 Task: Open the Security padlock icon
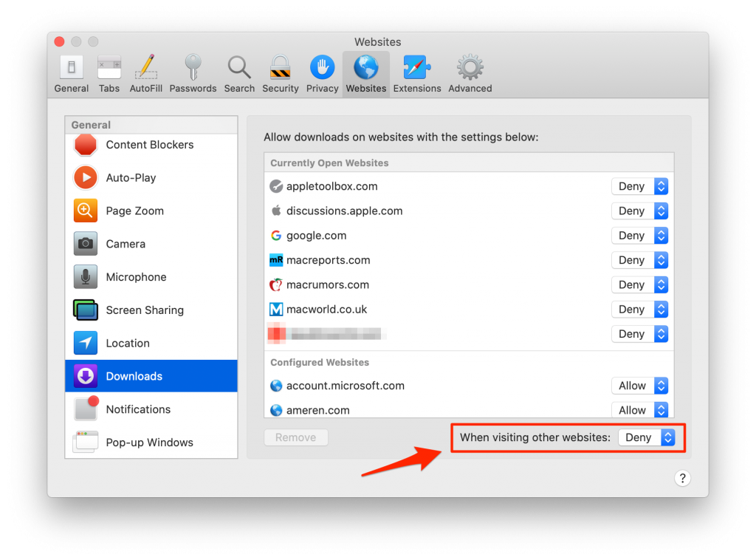click(x=280, y=67)
